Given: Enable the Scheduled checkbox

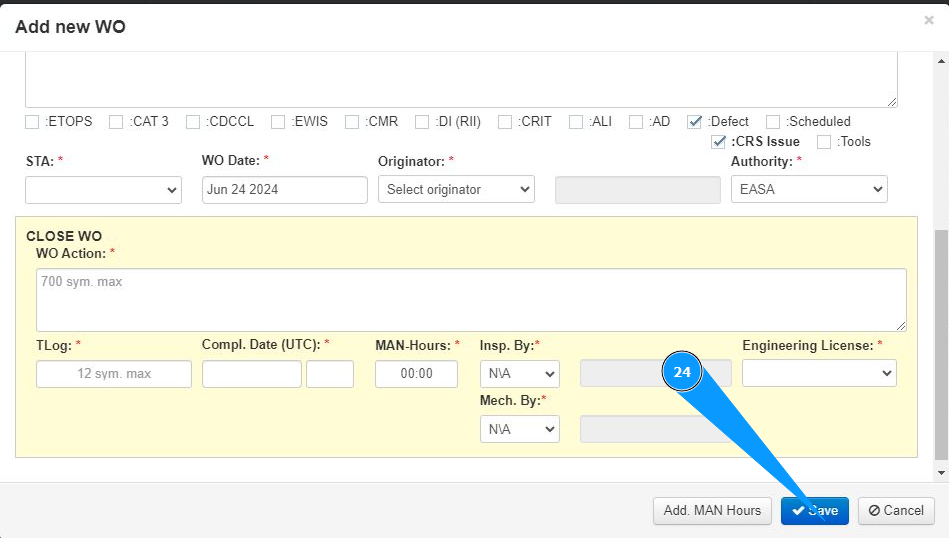Looking at the screenshot, I should (x=773, y=122).
